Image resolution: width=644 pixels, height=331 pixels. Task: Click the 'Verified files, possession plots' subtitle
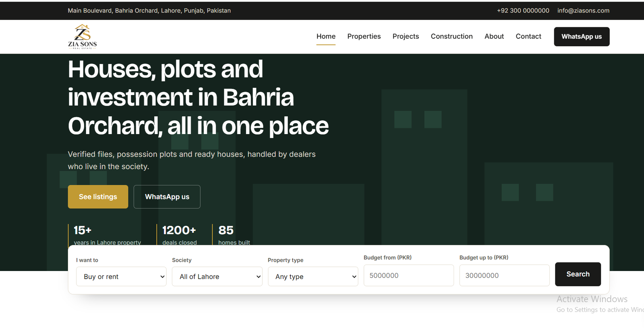click(x=192, y=160)
